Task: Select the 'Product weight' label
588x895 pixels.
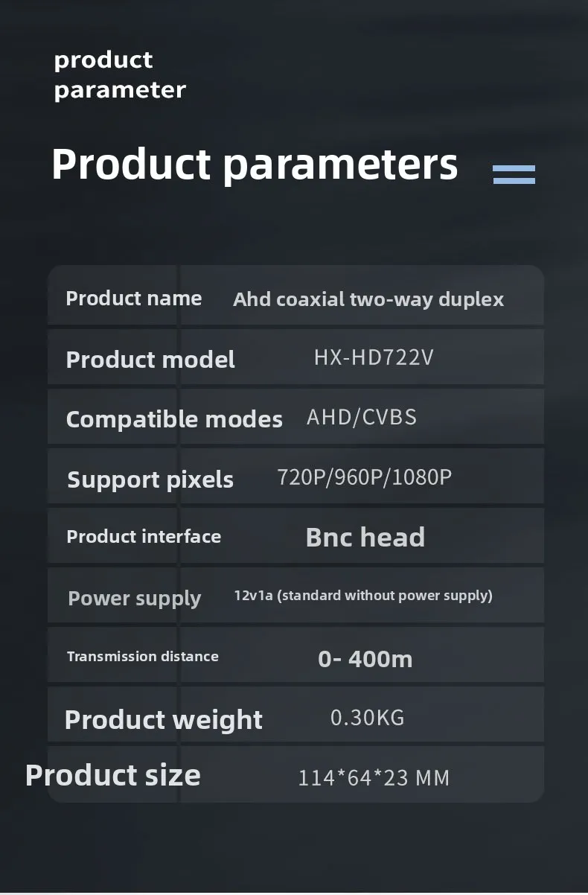Action: [x=164, y=720]
